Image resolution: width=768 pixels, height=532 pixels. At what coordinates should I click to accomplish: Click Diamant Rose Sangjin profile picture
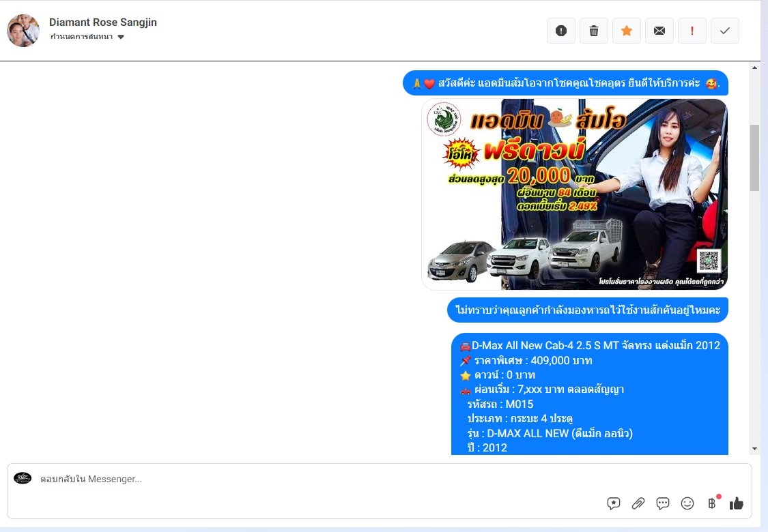click(23, 30)
